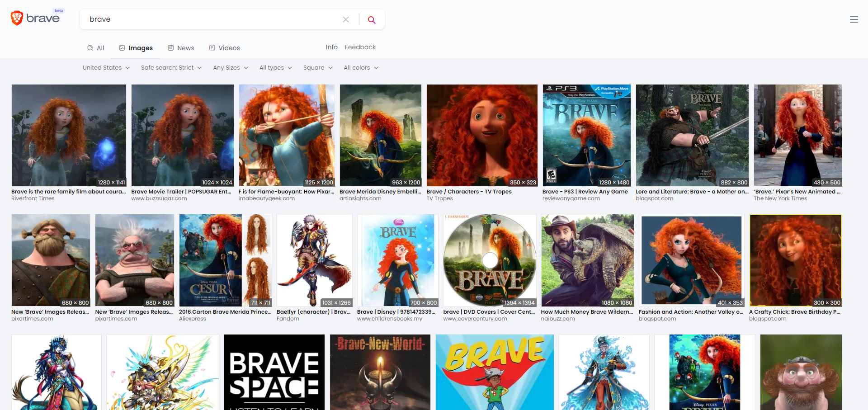The image size is (868, 410).
Task: Click the News tab newspaper icon
Action: tap(171, 48)
